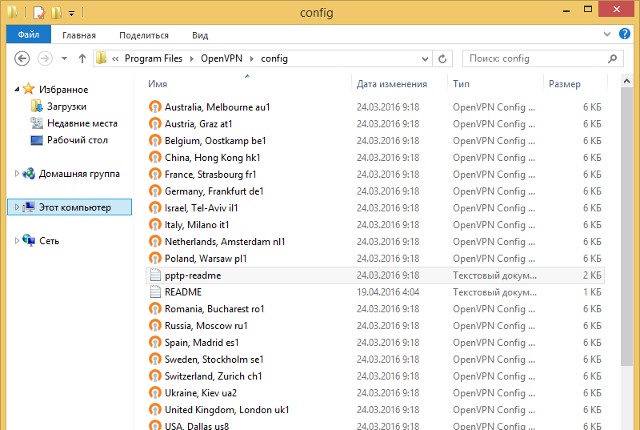Open the Файл menu tab
640x430 pixels.
[x=29, y=35]
